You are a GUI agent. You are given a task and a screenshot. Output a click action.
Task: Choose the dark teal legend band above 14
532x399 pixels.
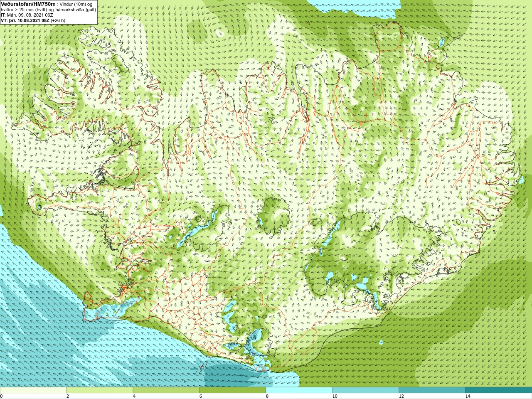pos(499,390)
